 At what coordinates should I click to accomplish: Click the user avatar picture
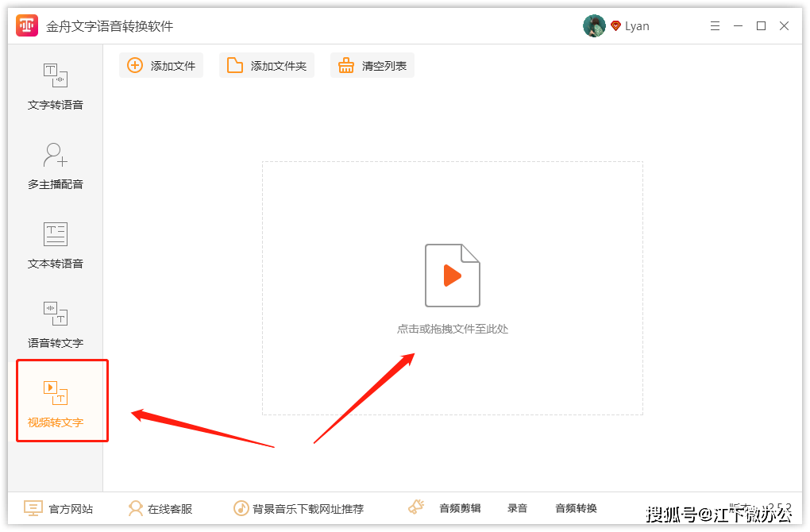[x=594, y=26]
